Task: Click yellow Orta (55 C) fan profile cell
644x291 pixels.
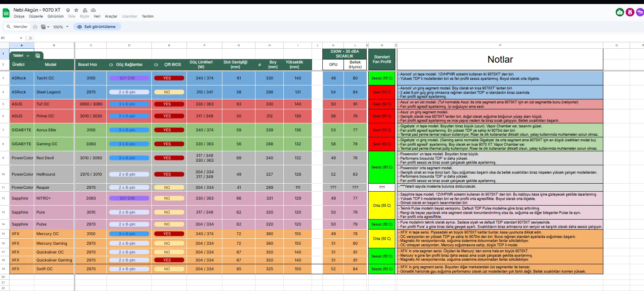Action: pos(382,206)
